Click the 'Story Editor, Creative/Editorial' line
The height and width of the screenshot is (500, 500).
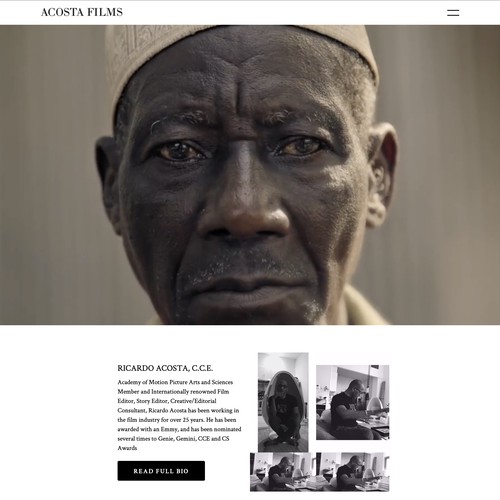[176, 401]
